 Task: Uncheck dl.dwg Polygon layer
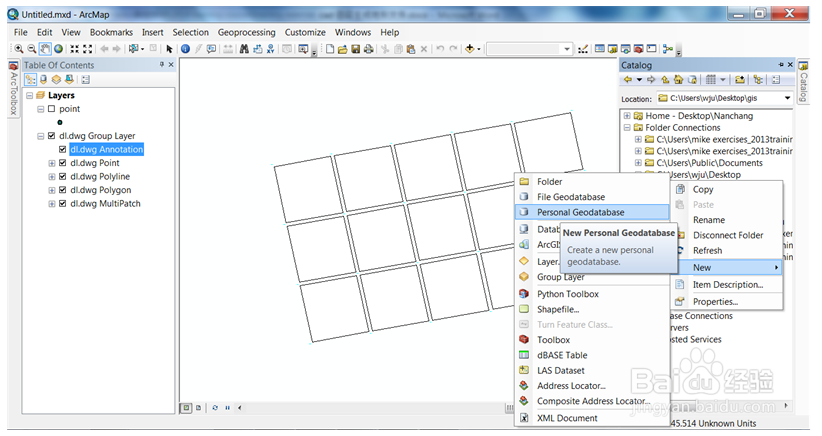62,190
